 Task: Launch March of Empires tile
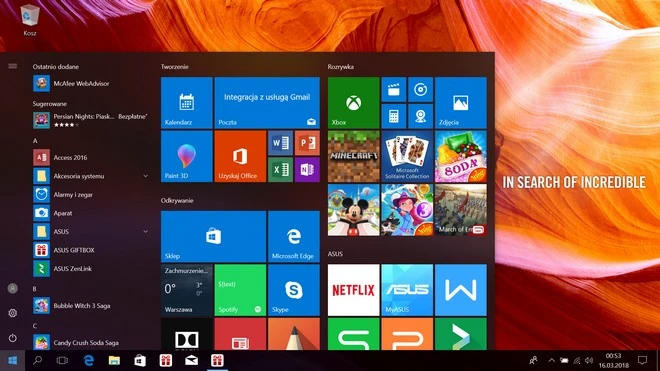pyautogui.click(x=460, y=210)
